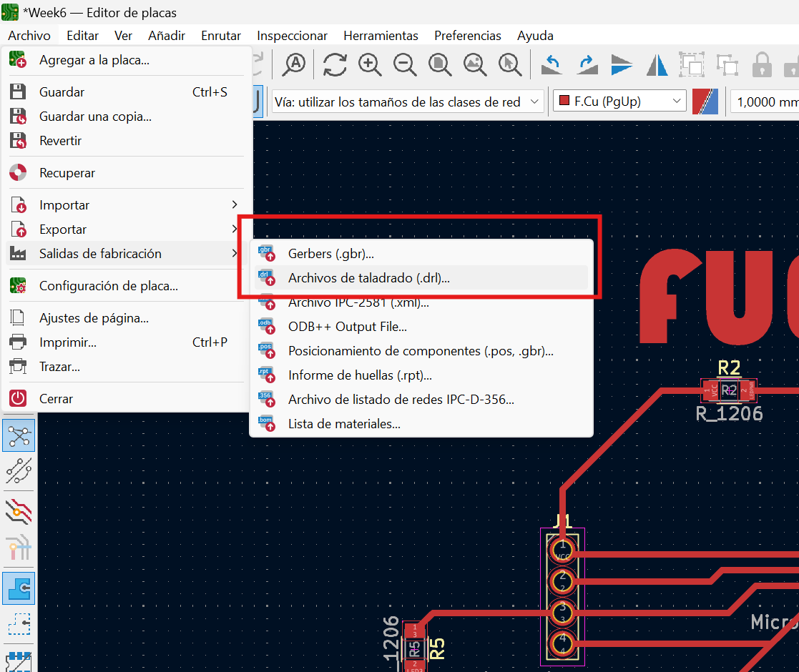Screen dimensions: 799x672
Task: Click Revertir menu entry
Action: coord(127,141)
